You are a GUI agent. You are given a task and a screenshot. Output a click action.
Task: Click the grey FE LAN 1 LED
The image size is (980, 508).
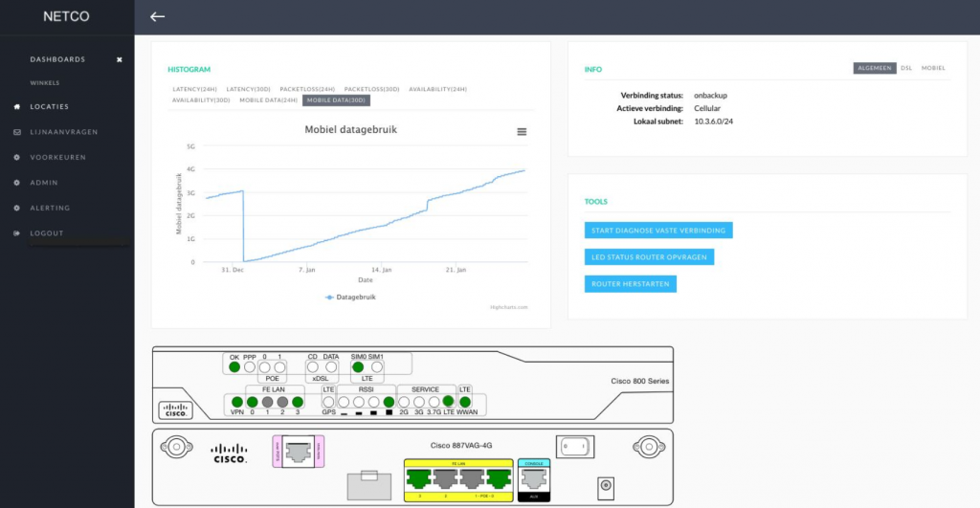pyautogui.click(x=268, y=402)
